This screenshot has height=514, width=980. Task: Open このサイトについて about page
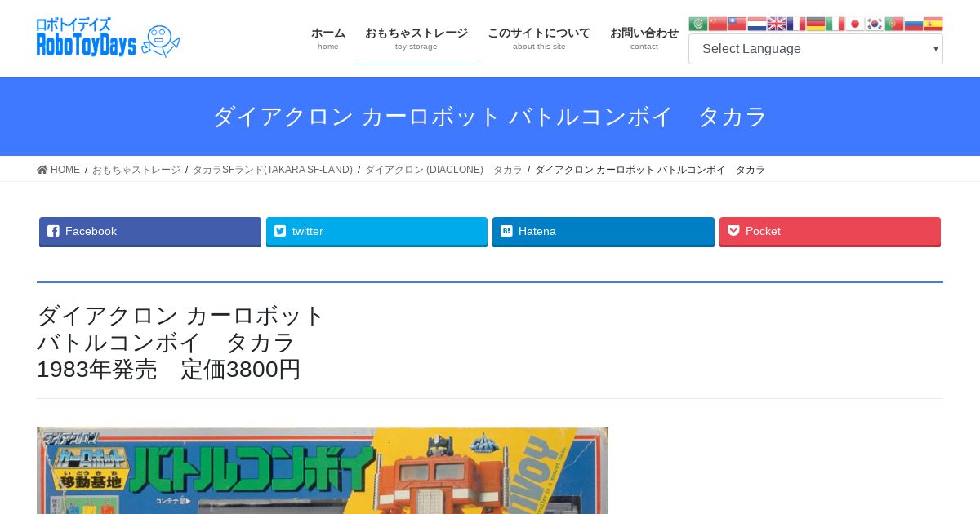(x=539, y=38)
